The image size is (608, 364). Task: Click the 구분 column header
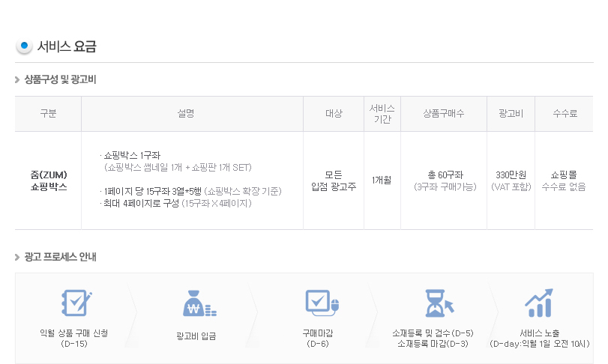pos(49,113)
